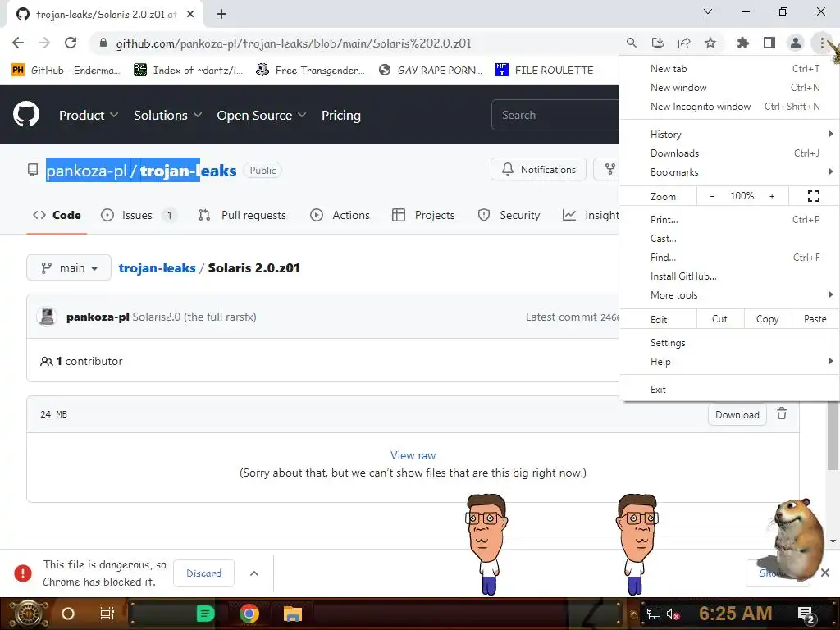840x630 pixels.
Task: Open the notification center icon
Action: [x=806, y=614]
